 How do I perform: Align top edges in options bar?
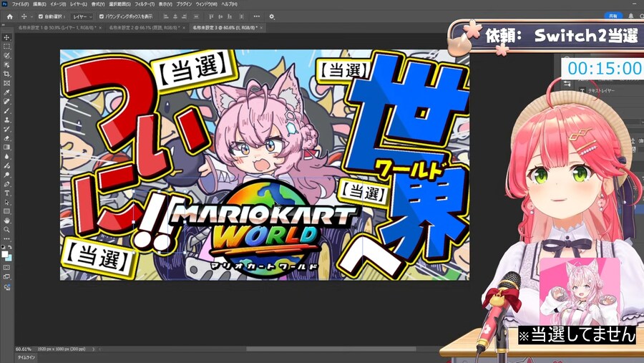tap(211, 17)
